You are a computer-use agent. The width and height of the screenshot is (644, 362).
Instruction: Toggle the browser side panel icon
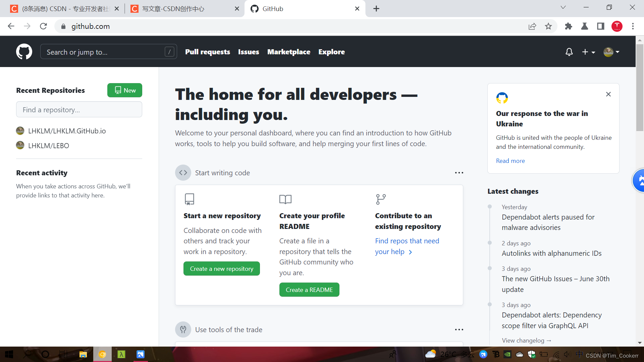tap(600, 26)
